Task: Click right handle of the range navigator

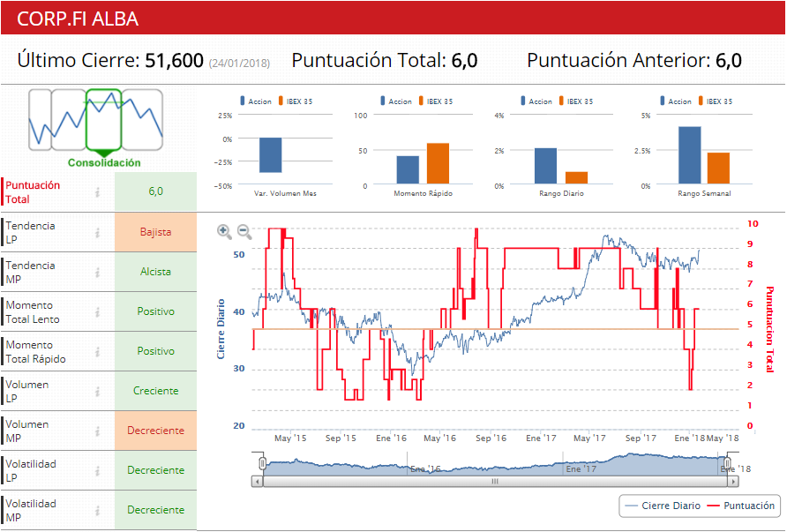Action: coord(727,462)
